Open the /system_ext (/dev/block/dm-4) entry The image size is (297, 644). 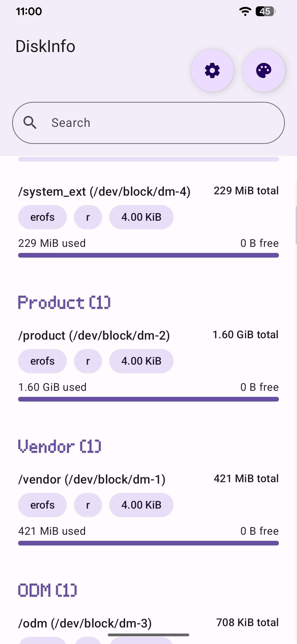click(104, 192)
